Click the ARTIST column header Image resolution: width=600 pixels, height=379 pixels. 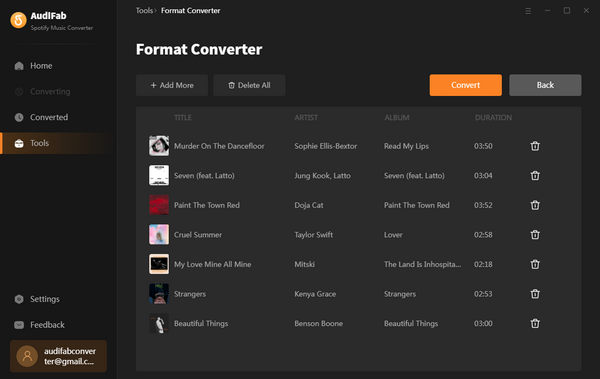(x=306, y=118)
